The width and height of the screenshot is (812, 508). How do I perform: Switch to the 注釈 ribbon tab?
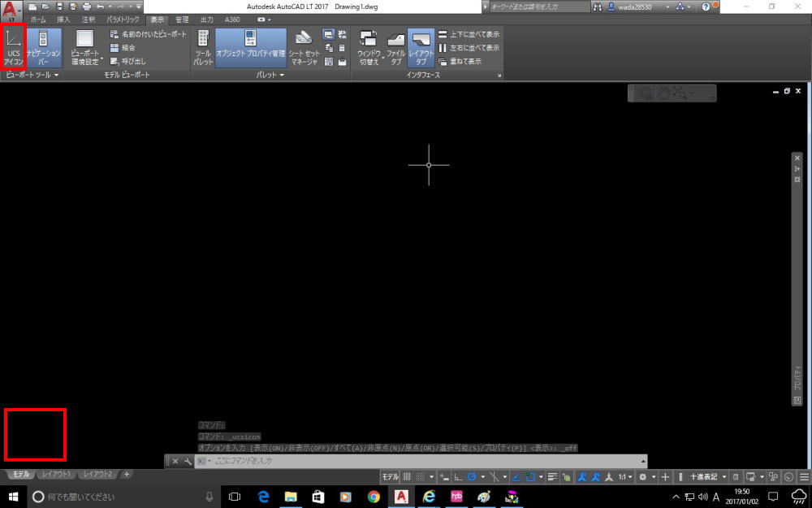click(89, 20)
